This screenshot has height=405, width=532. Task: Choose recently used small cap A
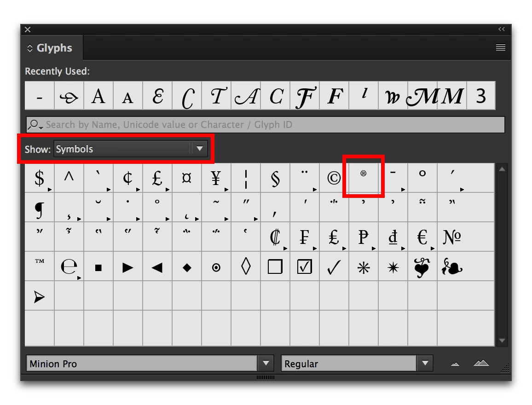pyautogui.click(x=128, y=95)
